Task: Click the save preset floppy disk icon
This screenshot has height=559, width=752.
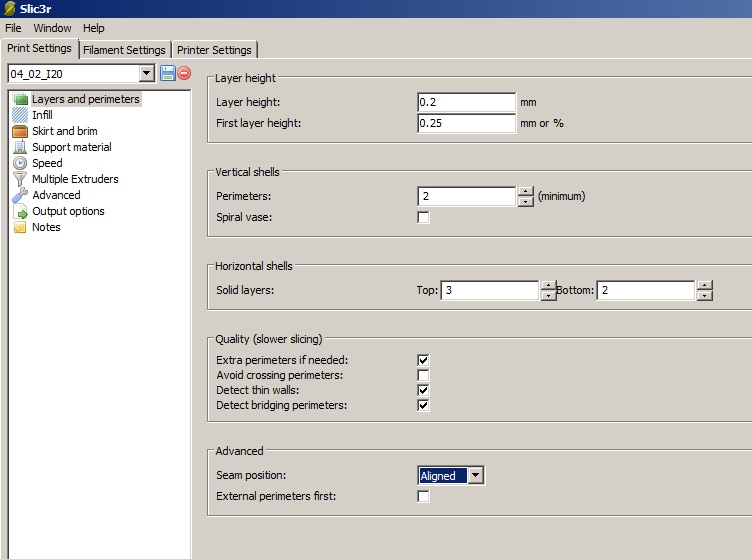Action: [x=167, y=73]
